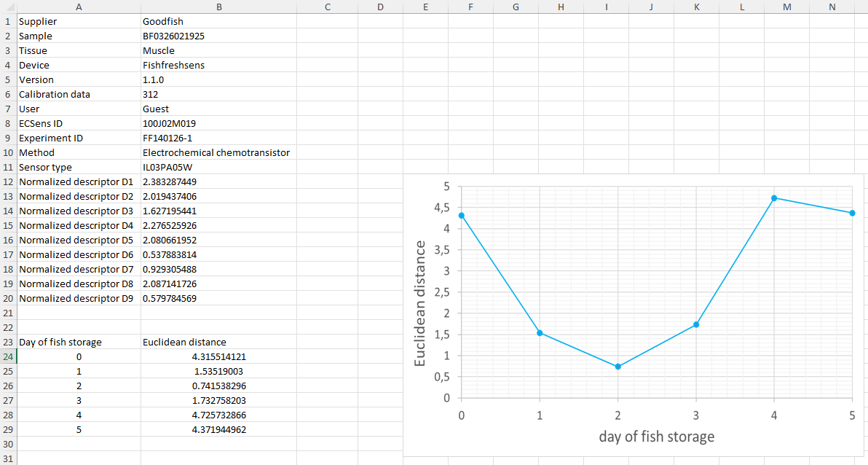Select D1 value 2.383287449
Image resolution: width=868 pixels, height=465 pixels.
pos(218,181)
